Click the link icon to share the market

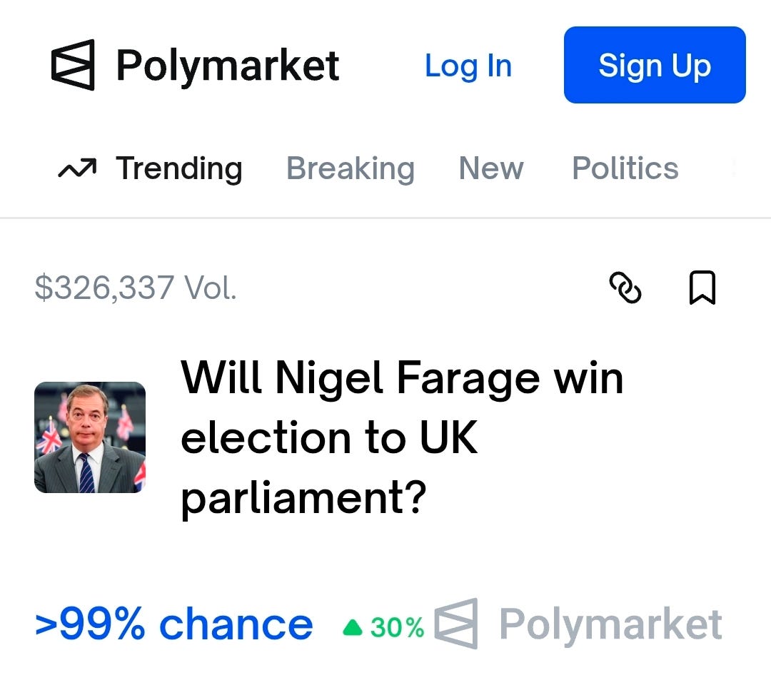[627, 288]
